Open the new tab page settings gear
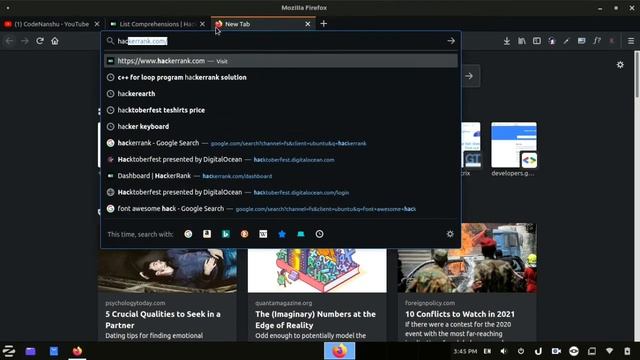 [x=620, y=64]
